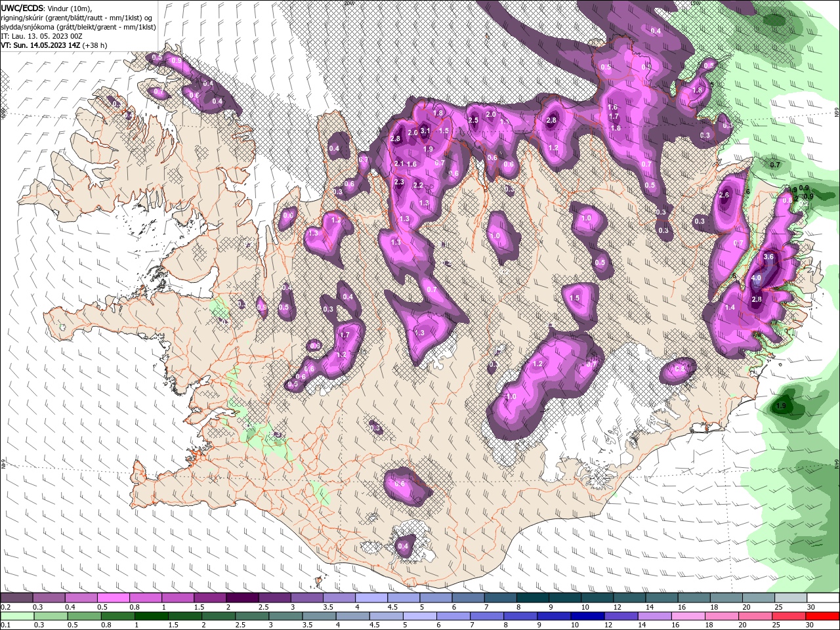
Task: Pick the top-row dark teal swatch starting at 8
Action: point(533,598)
